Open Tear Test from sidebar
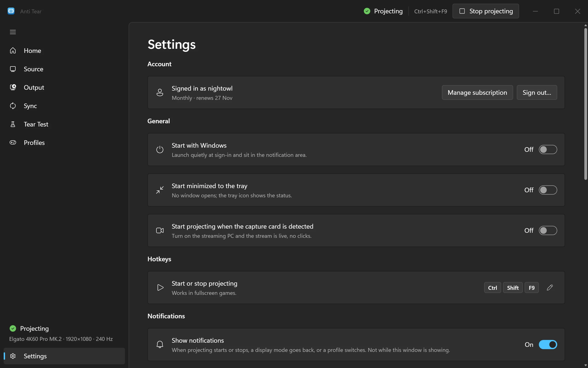588x368 pixels. 64,124
